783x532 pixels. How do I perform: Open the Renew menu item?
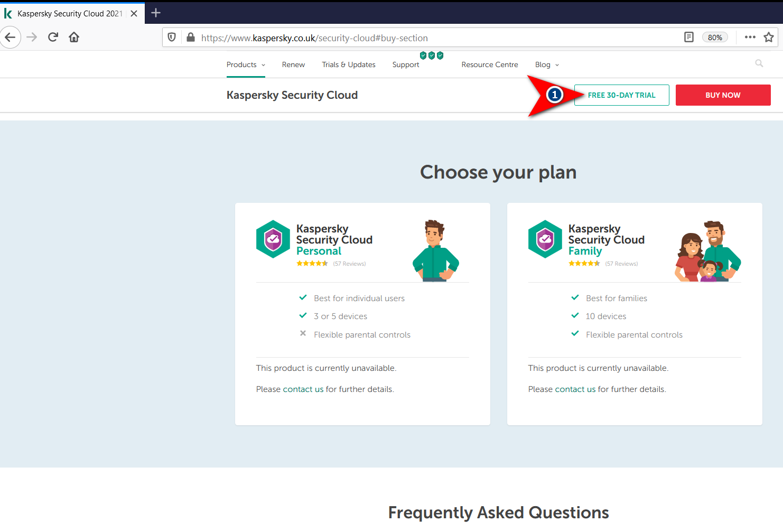[x=293, y=64]
